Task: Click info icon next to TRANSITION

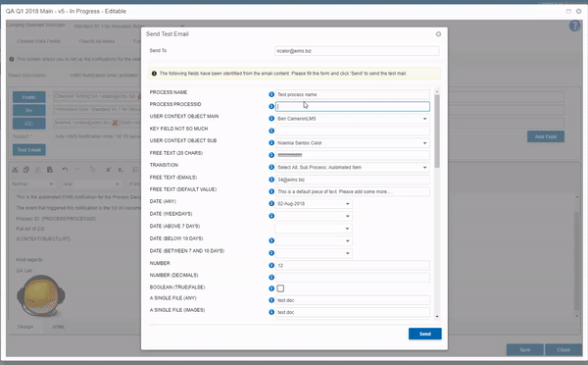Action: 271,167
